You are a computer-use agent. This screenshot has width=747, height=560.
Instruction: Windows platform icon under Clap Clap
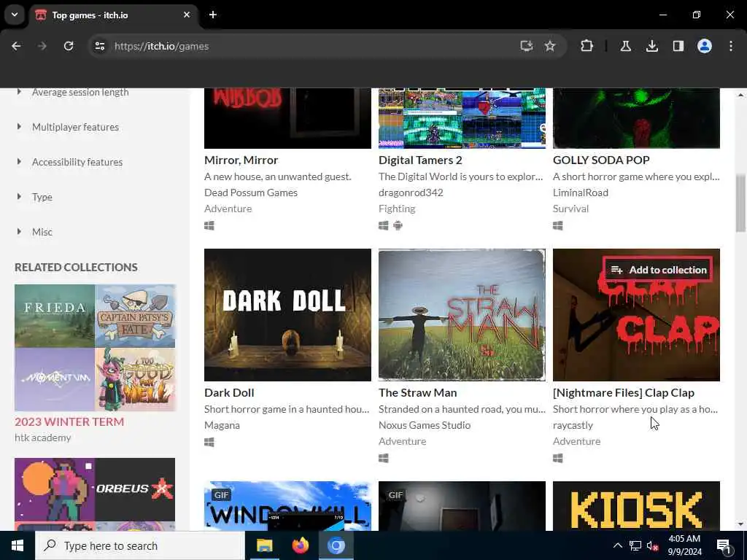[558, 458]
